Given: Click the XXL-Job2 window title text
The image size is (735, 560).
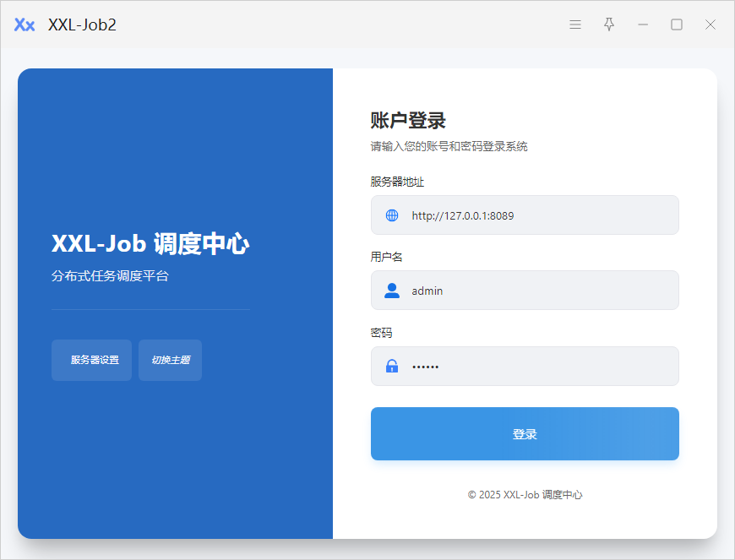Looking at the screenshot, I should [82, 24].
